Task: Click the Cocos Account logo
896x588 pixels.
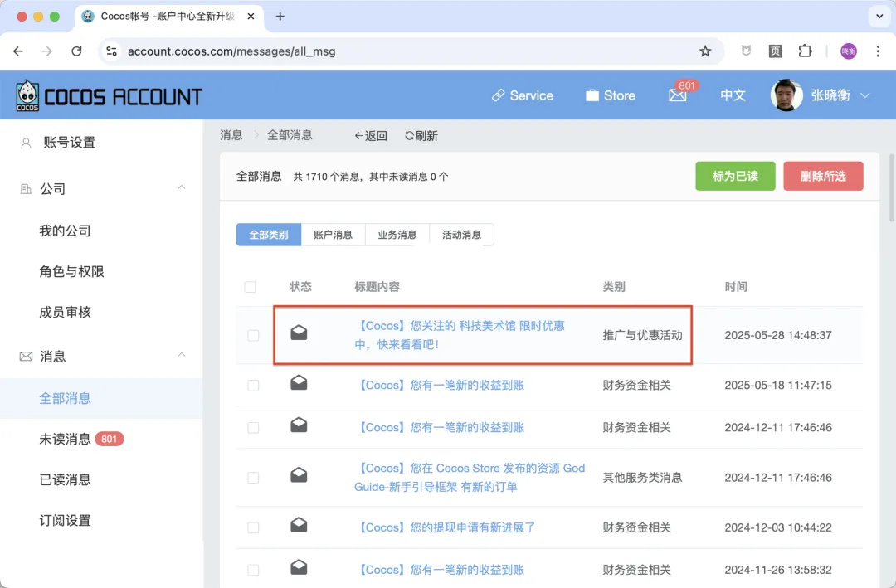Action: 110,95
